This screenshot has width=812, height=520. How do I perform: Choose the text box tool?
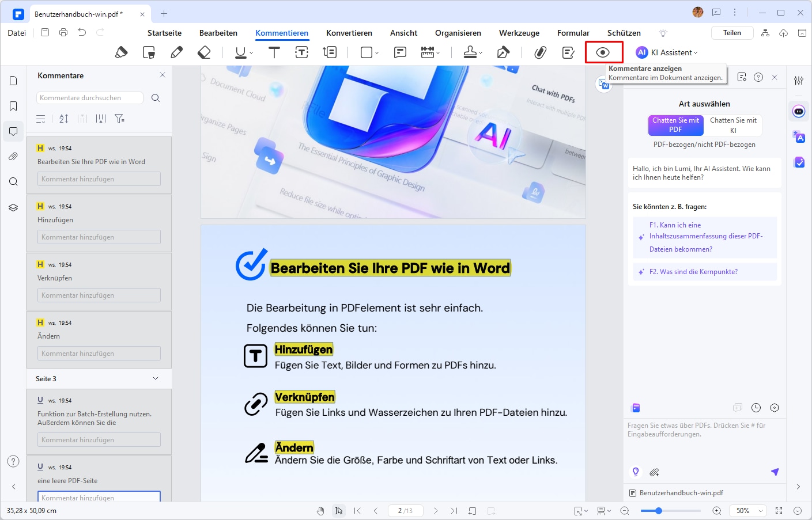(302, 52)
